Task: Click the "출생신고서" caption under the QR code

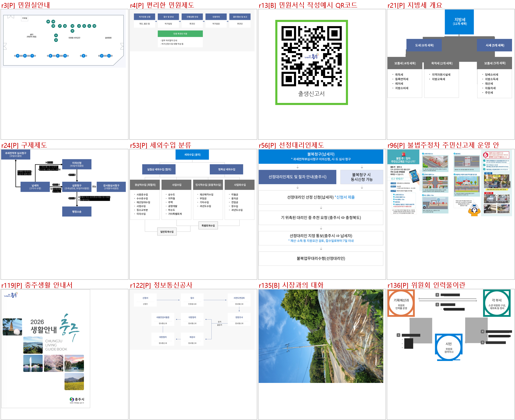Action: point(311,94)
